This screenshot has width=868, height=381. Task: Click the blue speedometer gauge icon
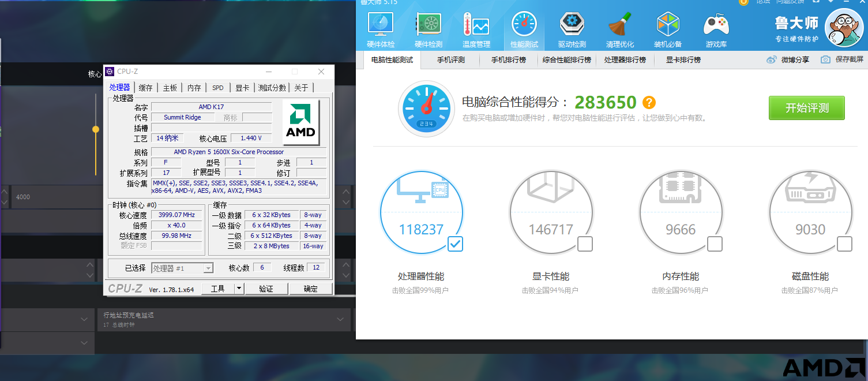pos(427,109)
